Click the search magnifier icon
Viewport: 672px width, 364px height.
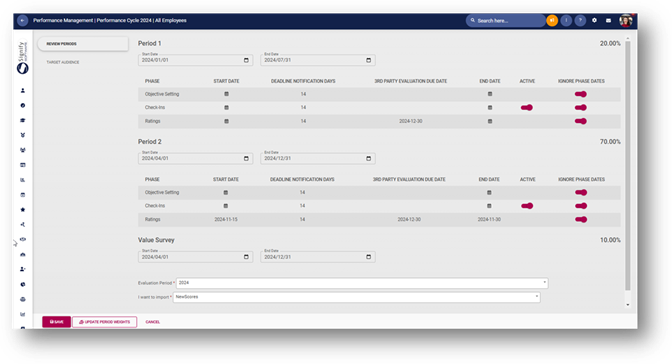click(473, 20)
